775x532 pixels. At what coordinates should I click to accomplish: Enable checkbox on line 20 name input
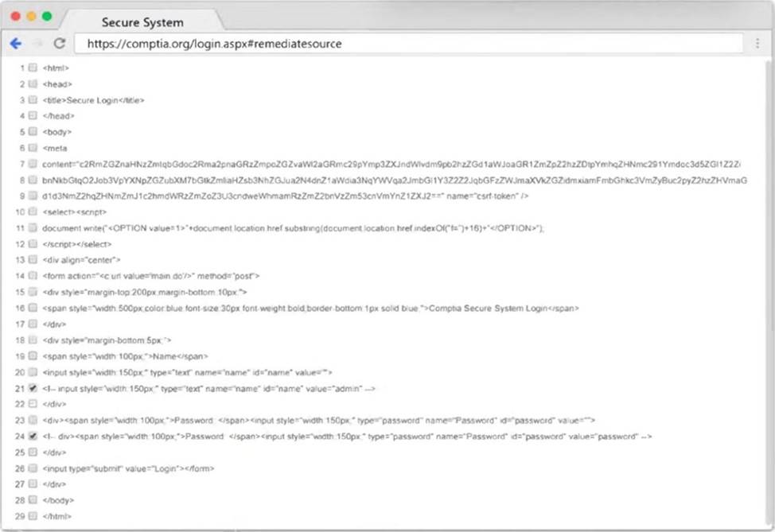coord(33,372)
